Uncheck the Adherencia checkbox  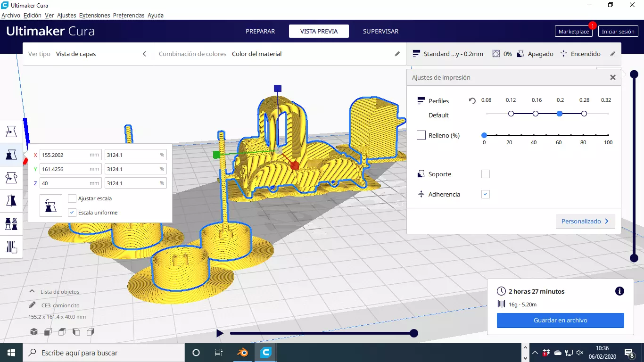[x=486, y=194]
